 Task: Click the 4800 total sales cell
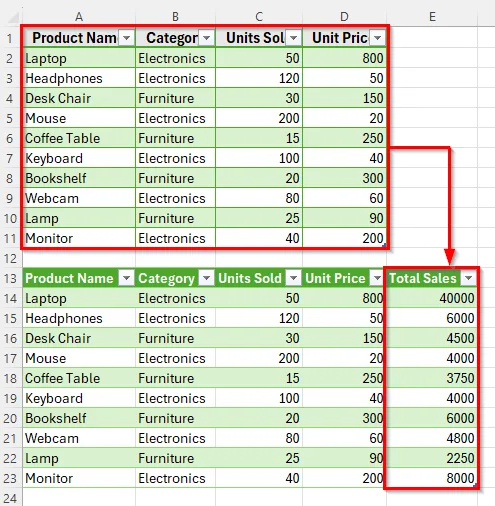[x=432, y=438]
